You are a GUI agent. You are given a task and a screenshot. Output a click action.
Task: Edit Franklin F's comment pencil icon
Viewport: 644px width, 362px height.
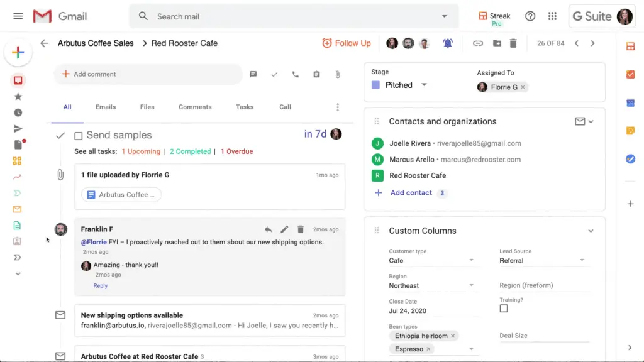(284, 229)
